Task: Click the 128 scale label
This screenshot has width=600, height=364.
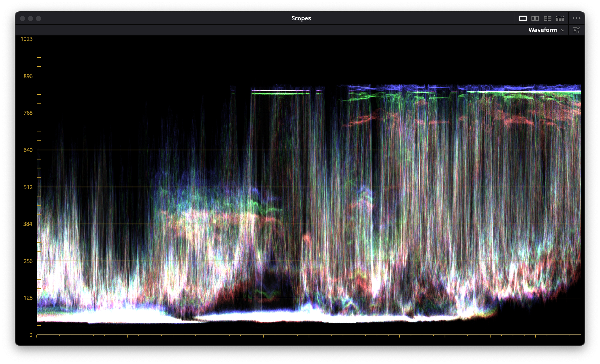Action: (28, 298)
